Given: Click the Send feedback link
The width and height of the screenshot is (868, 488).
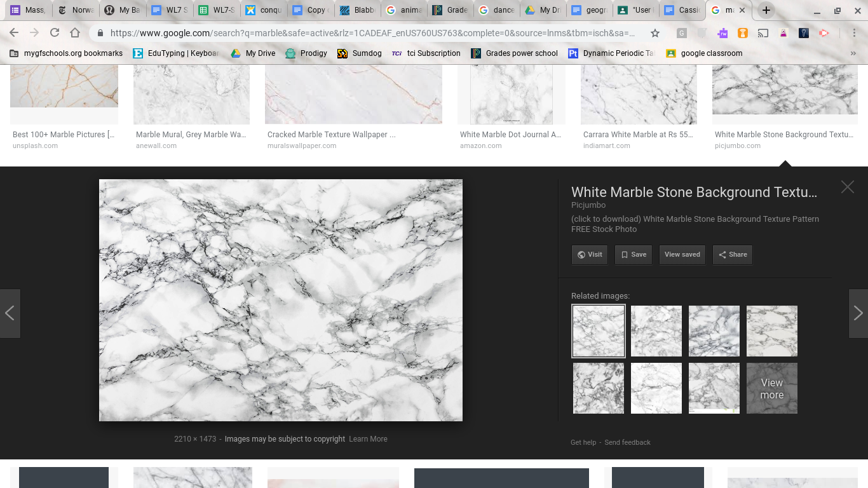Looking at the screenshot, I should pyautogui.click(x=627, y=442).
